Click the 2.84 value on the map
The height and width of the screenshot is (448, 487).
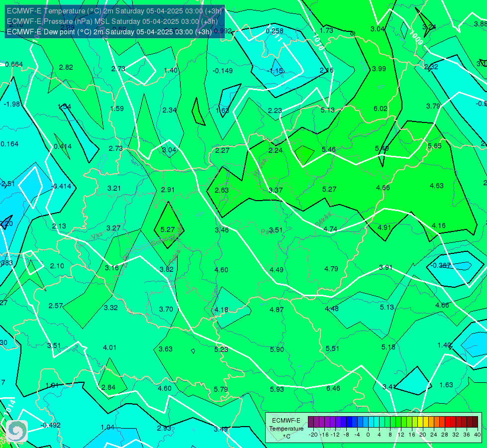pos(108,387)
